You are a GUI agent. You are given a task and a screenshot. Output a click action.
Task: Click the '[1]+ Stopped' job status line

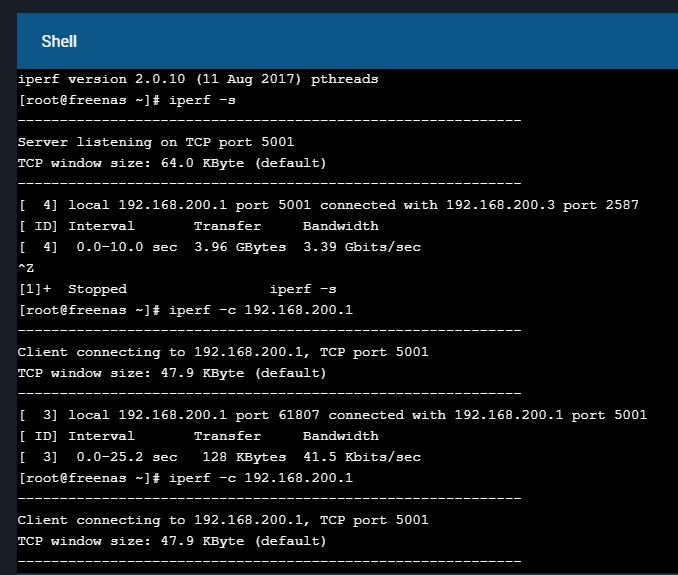(x=177, y=289)
